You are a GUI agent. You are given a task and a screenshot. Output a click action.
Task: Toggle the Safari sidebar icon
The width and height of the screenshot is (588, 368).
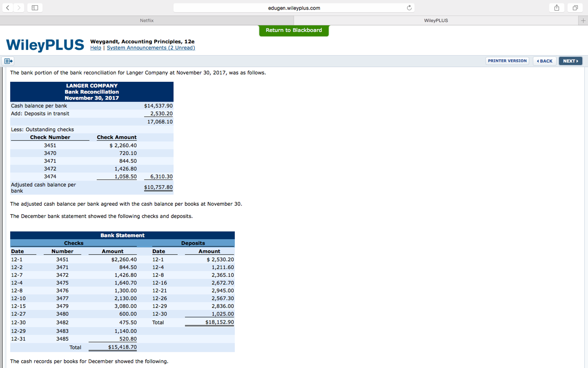click(x=35, y=8)
